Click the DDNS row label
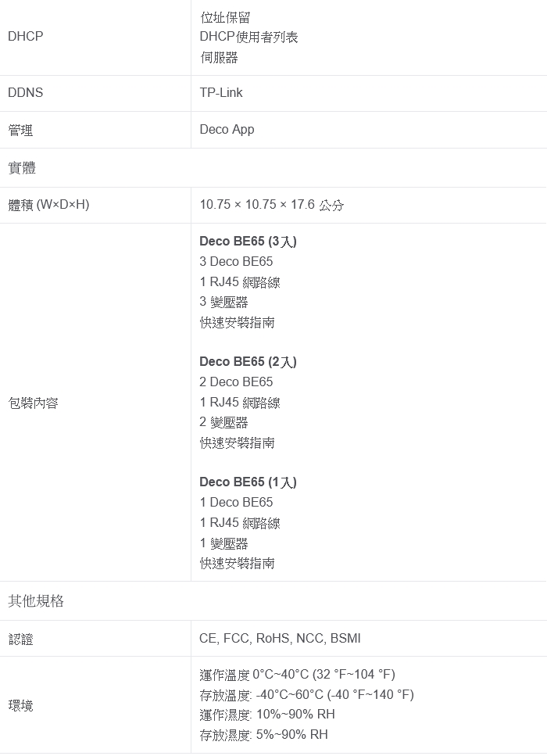 pos(26,93)
